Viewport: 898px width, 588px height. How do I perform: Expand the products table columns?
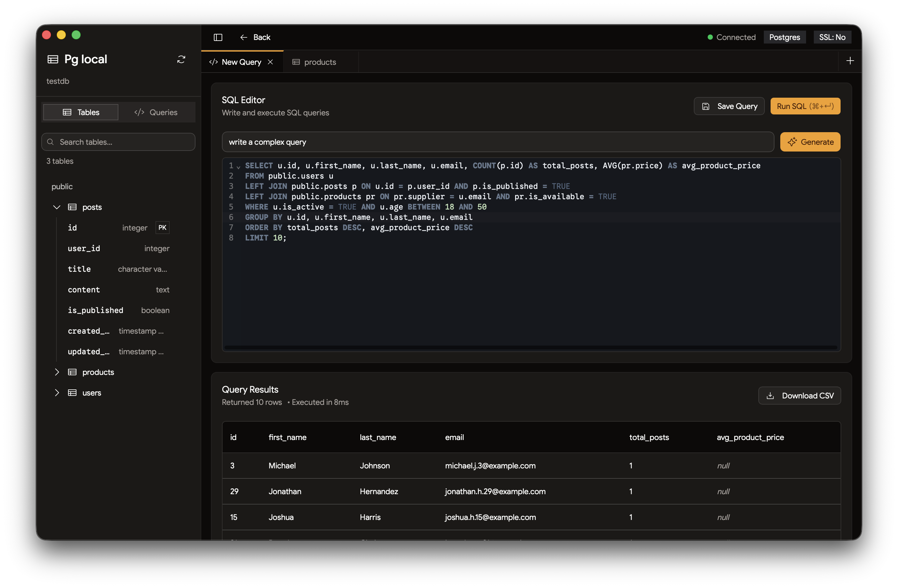coord(57,372)
